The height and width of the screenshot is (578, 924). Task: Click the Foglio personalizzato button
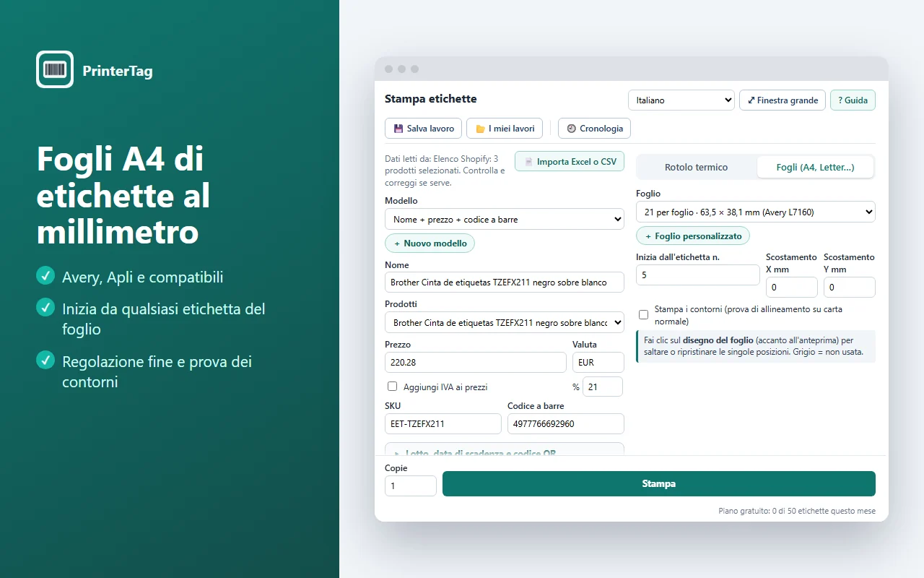coord(693,236)
